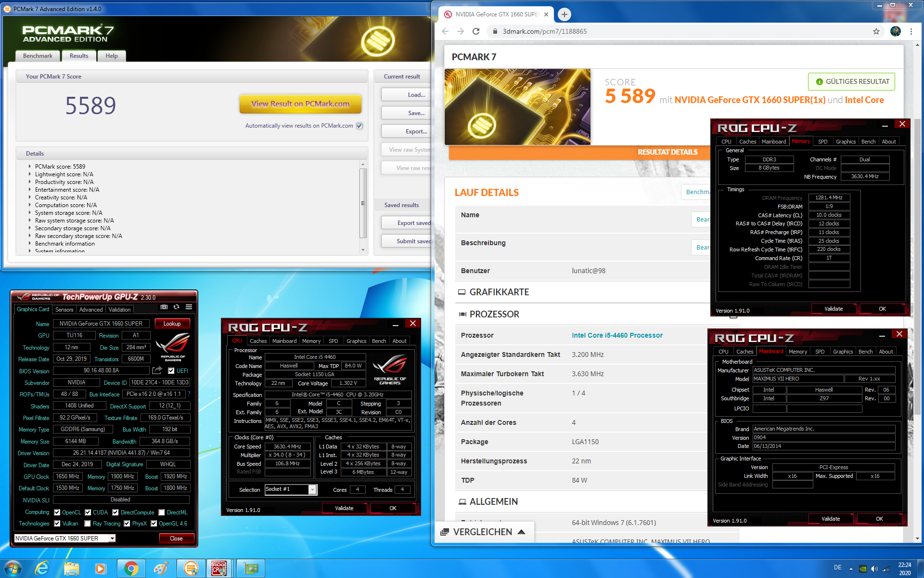Expand the VERGLEICHEN panel chevron
This screenshot has height=578, width=924.
click(521, 532)
